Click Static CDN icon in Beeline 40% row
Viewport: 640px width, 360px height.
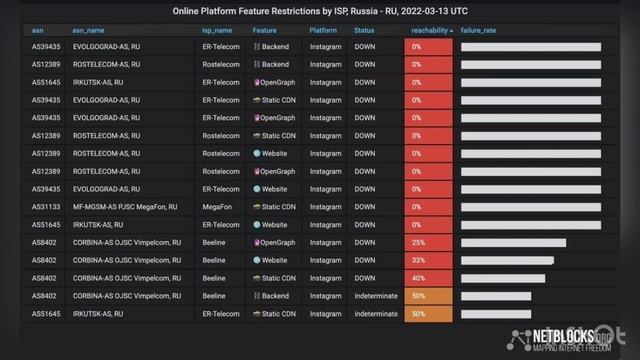[x=257, y=278]
